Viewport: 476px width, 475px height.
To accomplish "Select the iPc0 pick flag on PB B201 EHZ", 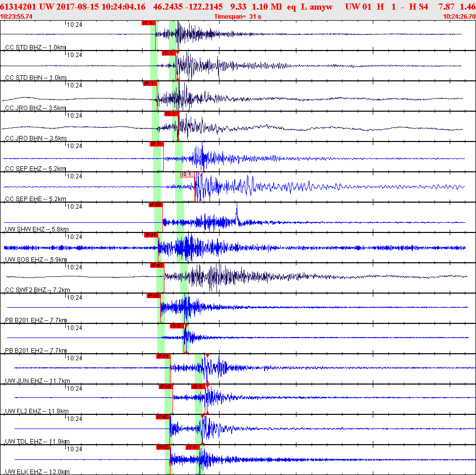I will [x=154, y=296].
